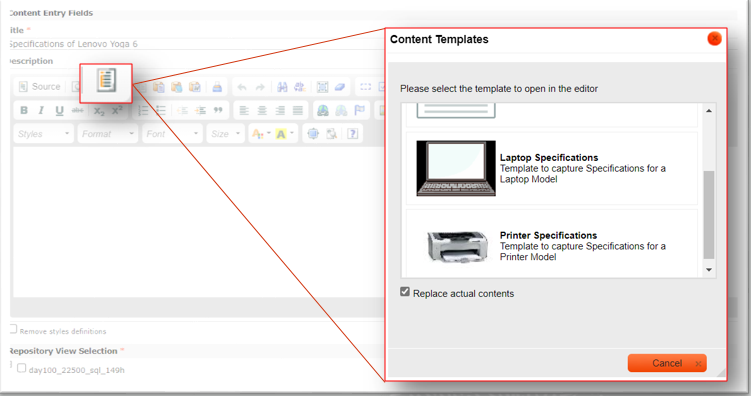
Task: Click the Maximize editor icon
Action: (313, 134)
